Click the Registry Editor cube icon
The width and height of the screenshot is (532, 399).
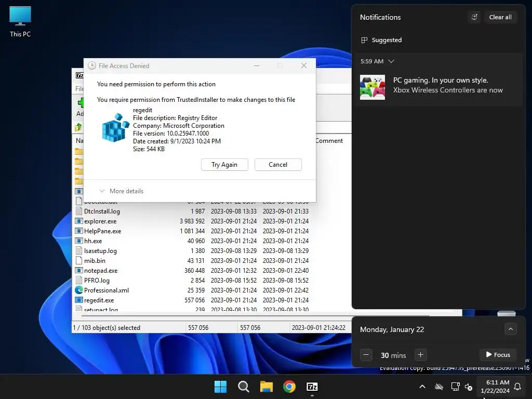[115, 128]
